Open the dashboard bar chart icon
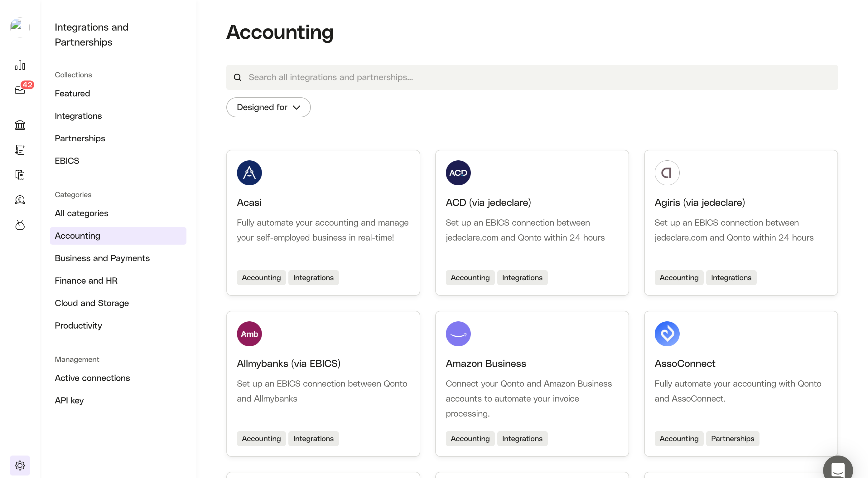868x478 pixels. tap(20, 65)
